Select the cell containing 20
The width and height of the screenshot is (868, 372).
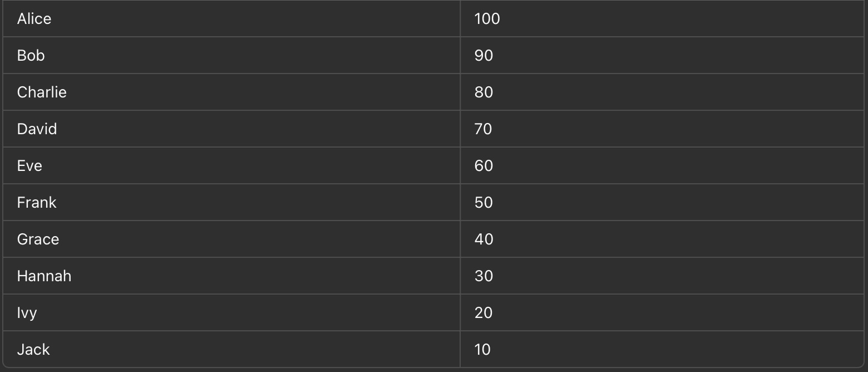point(484,313)
